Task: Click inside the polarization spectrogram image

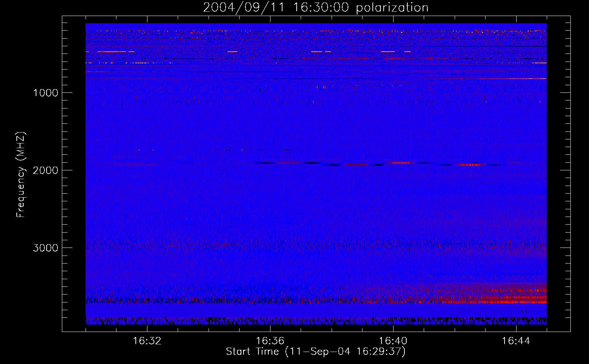Action: pyautogui.click(x=316, y=174)
